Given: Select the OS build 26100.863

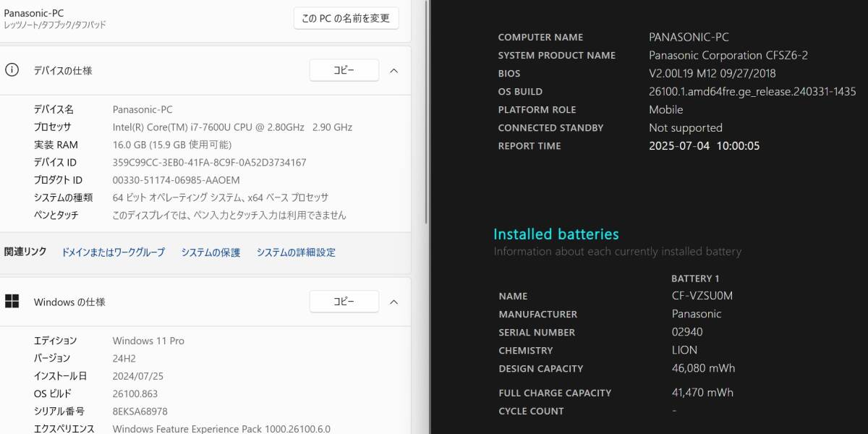Looking at the screenshot, I should [135, 393].
